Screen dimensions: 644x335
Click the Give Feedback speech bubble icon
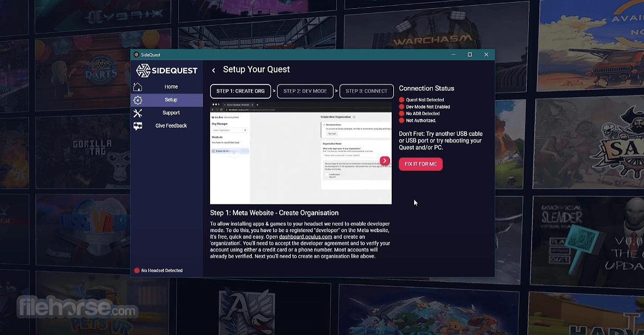[x=138, y=126]
